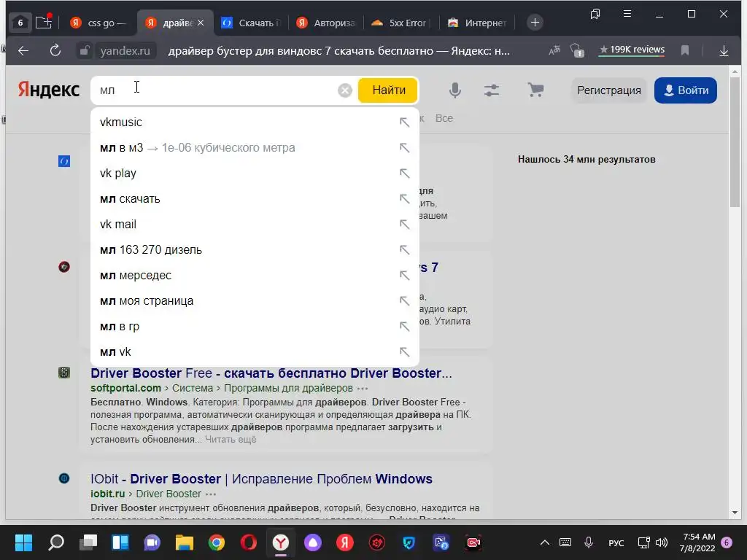Open Opera from the taskbar
The image size is (747, 560).
(x=249, y=542)
